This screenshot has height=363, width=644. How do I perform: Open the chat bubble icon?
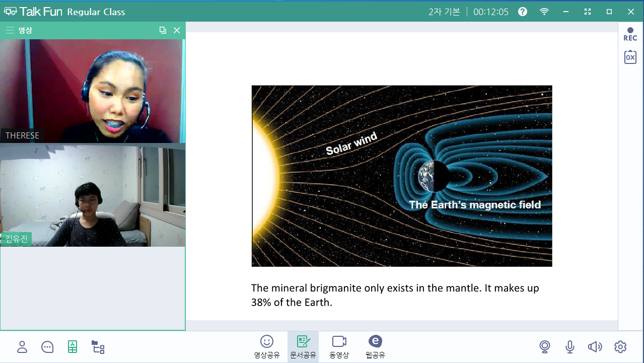coord(47,347)
